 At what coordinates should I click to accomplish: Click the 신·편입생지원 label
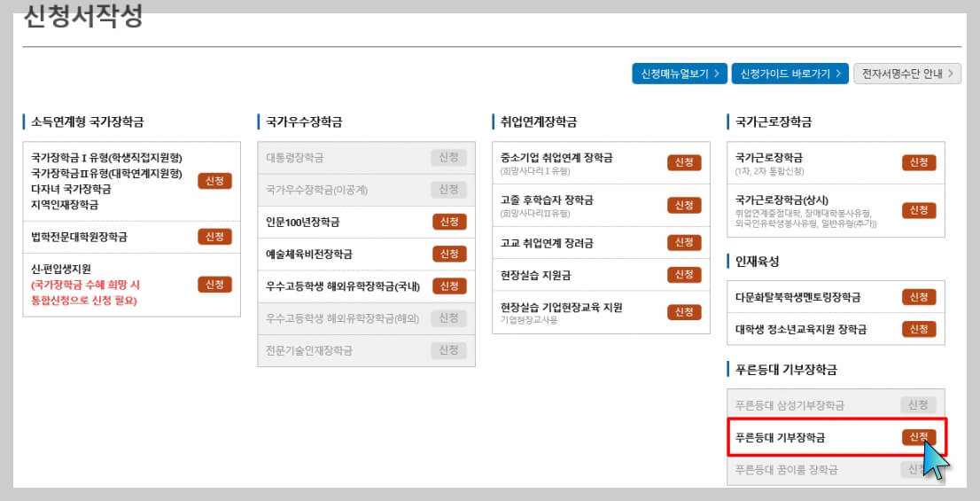60,269
